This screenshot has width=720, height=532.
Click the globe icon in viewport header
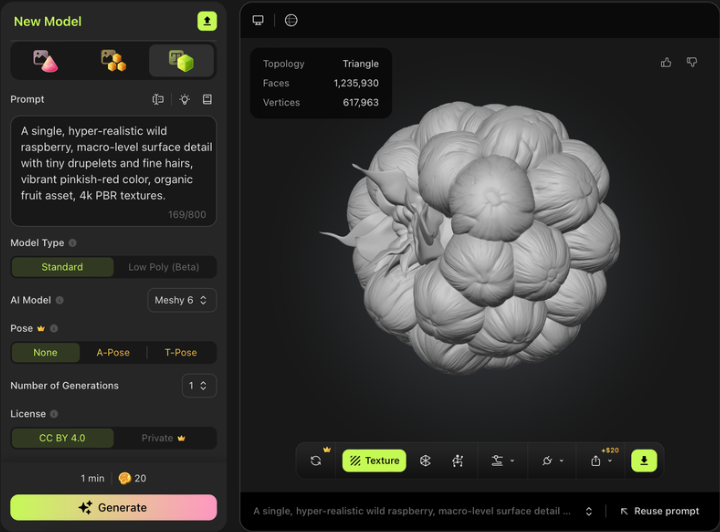[291, 20]
